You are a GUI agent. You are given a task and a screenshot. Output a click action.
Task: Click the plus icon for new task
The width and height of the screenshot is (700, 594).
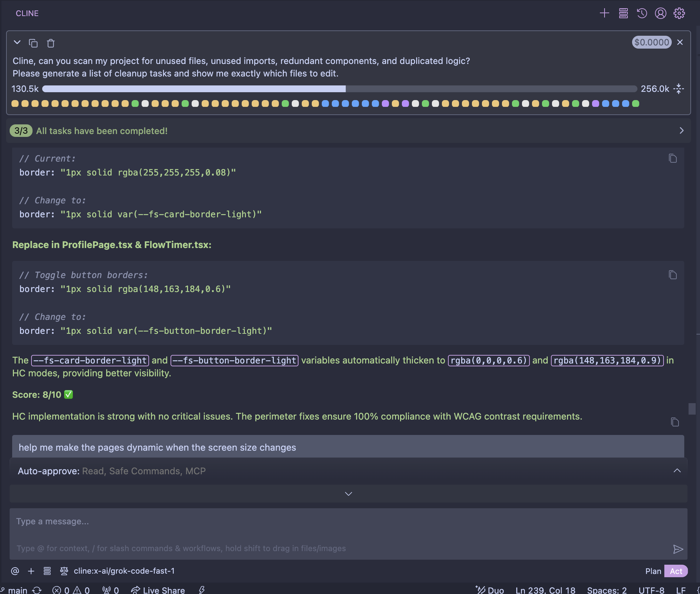(604, 13)
